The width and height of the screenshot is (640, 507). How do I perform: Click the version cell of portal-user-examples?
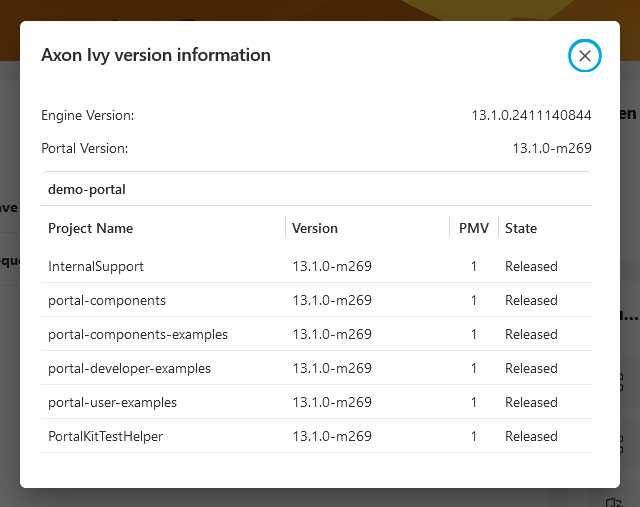tap(332, 402)
